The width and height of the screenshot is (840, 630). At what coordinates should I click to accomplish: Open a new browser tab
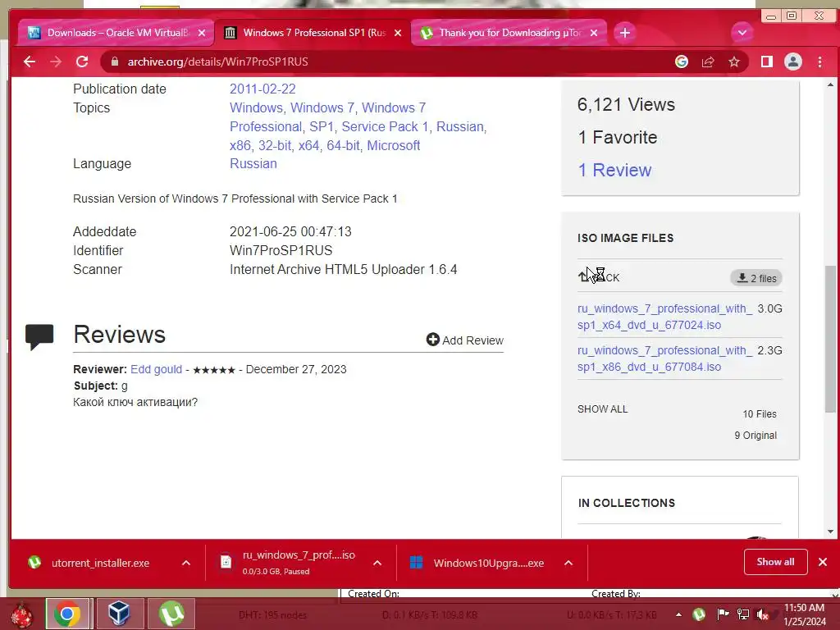624,33
